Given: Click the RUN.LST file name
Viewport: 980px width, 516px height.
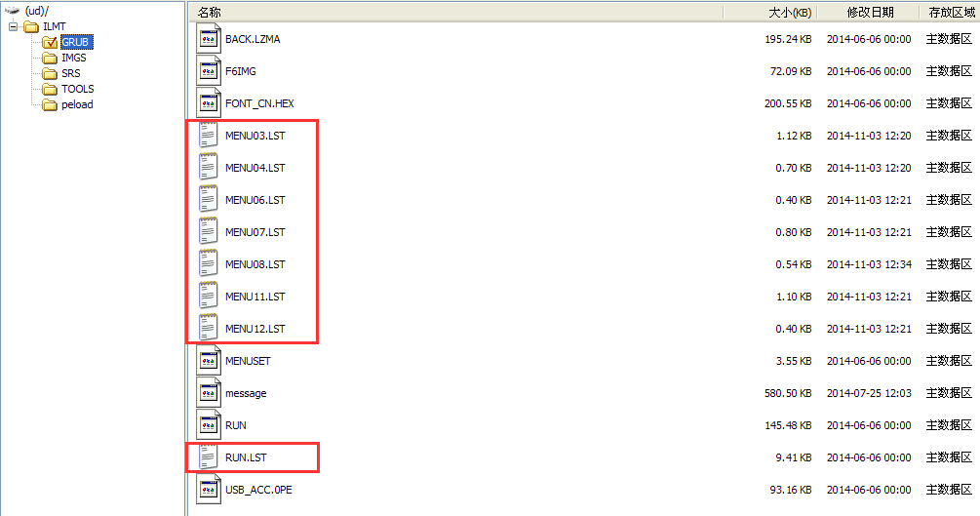Looking at the screenshot, I should click(x=246, y=457).
